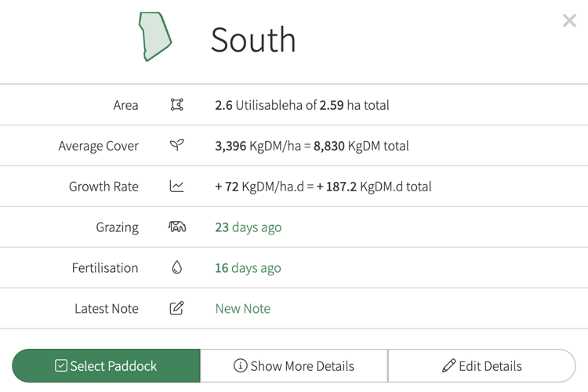Click the Average Cover seedling icon
The image size is (588, 392).
pyautogui.click(x=176, y=145)
